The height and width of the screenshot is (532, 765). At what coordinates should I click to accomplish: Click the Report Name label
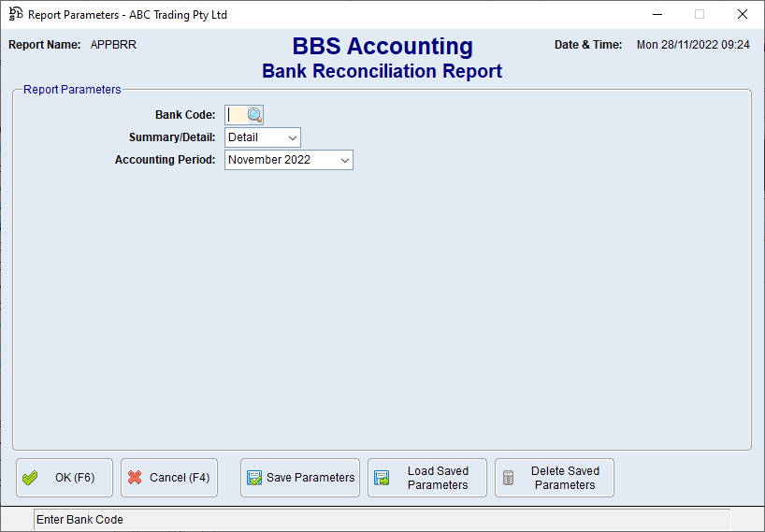pyautogui.click(x=44, y=45)
